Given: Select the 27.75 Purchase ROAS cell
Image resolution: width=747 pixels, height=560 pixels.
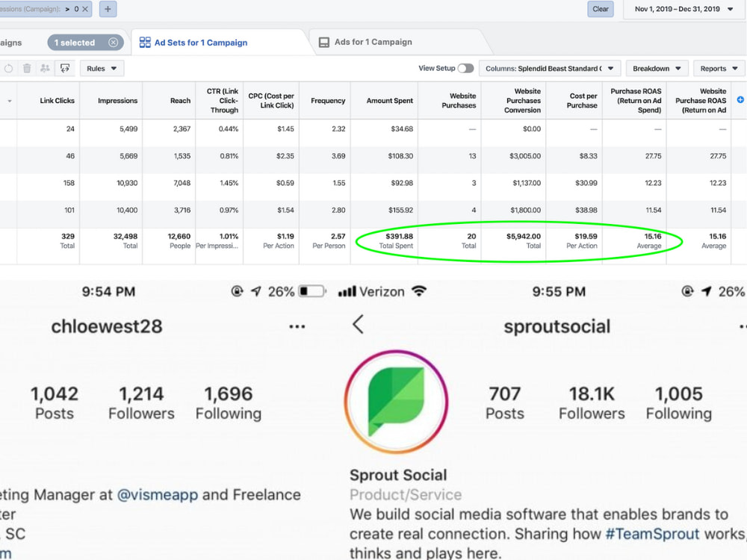Looking at the screenshot, I should pos(653,156).
